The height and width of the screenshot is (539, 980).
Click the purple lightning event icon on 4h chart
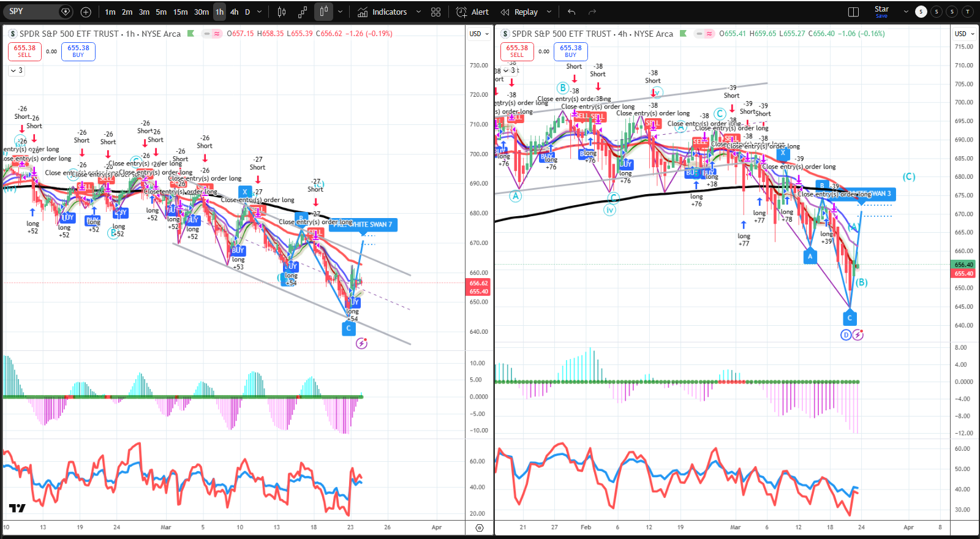click(x=858, y=335)
